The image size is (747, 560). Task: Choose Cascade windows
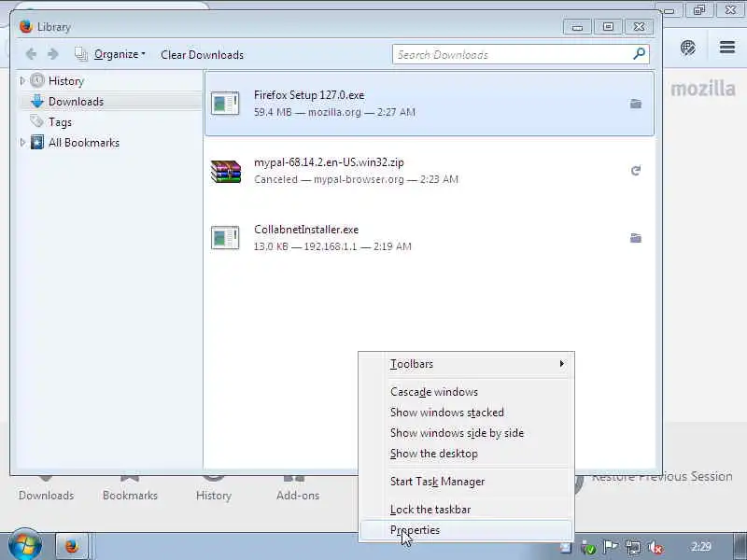coord(466,392)
